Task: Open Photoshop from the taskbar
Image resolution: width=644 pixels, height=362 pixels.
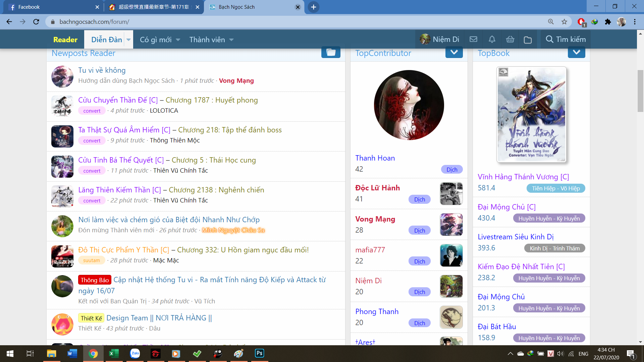Action: click(x=259, y=353)
